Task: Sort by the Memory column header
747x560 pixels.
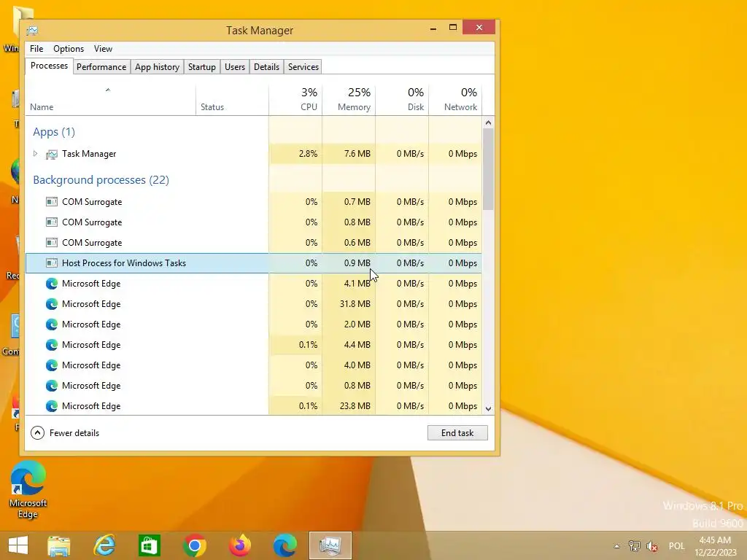Action: pos(349,100)
